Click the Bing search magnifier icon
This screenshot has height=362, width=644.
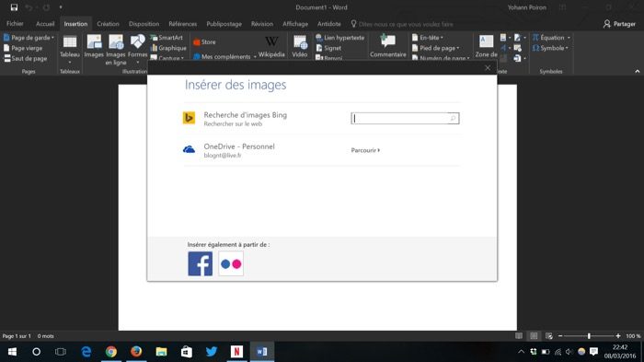tap(453, 119)
